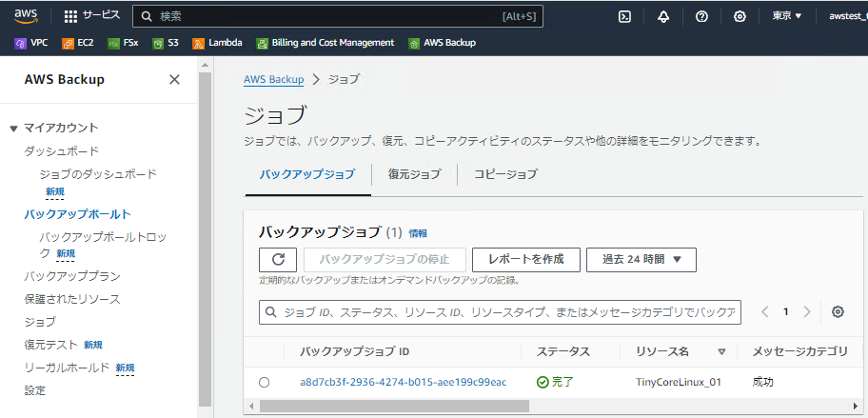868x418 pixels.
Task: Click the 成功 message category cell
Action: [x=762, y=383]
